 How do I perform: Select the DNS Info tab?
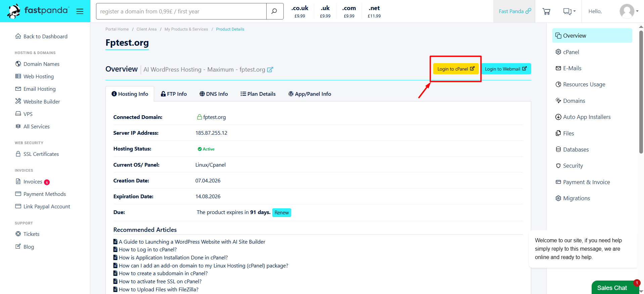pyautogui.click(x=214, y=94)
